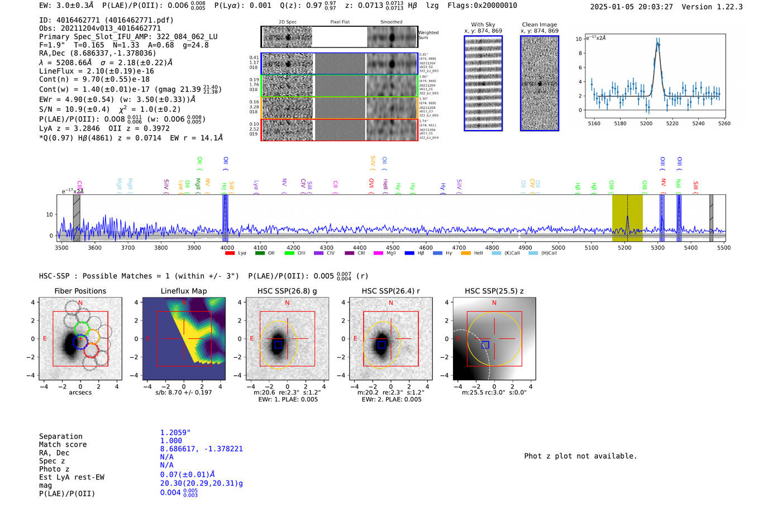Click the emission line Gaussian fit plot
Screen dimensions: 782x532
pos(655,76)
